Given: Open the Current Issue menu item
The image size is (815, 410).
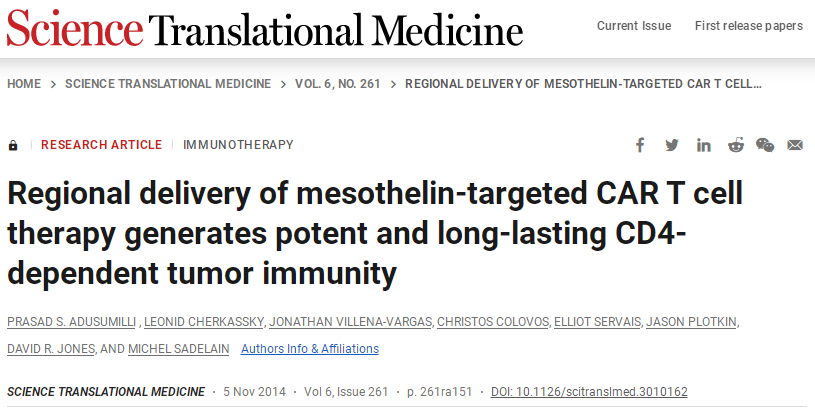Looking at the screenshot, I should [632, 26].
